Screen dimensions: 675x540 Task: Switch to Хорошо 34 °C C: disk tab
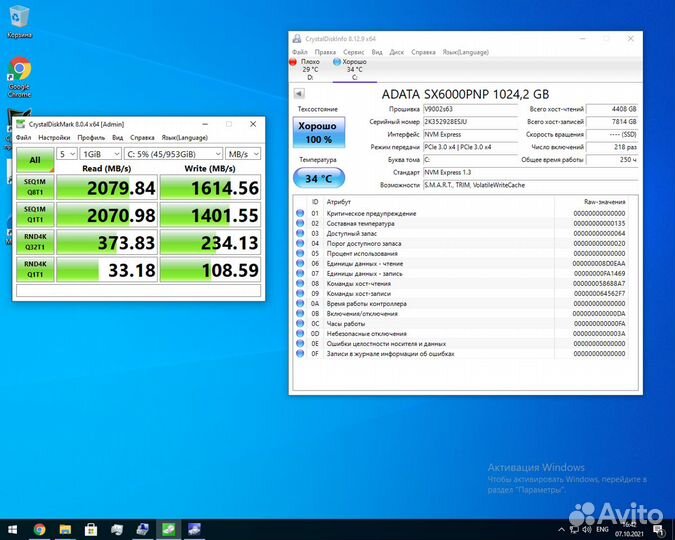coord(354,69)
